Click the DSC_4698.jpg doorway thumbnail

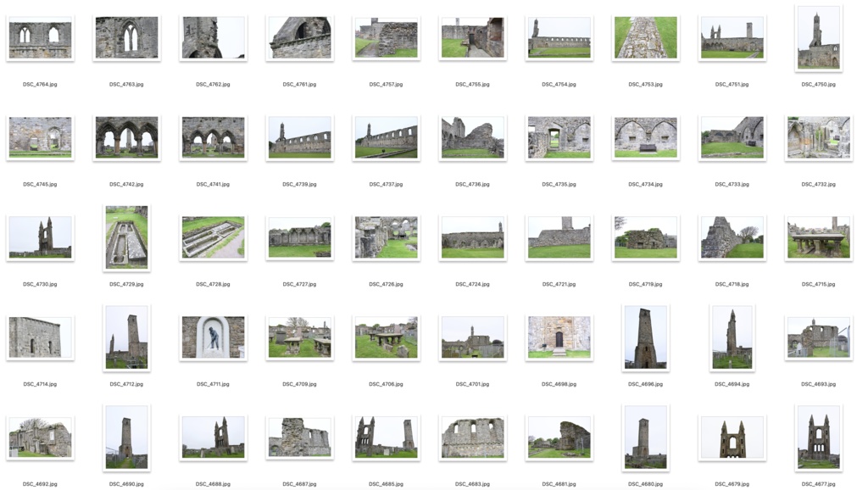[x=559, y=337]
